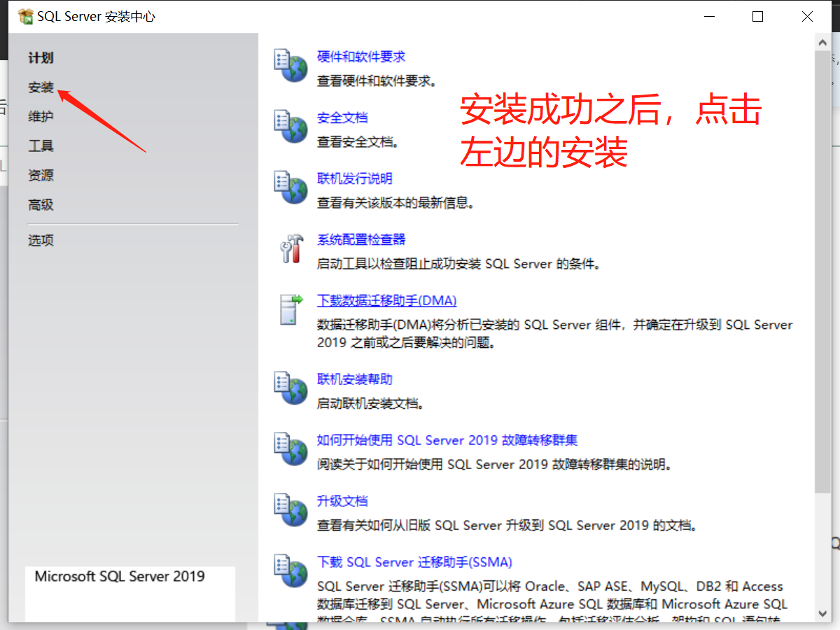Click 下载 SQL Server 迁移助手(SSMA) link
Screen dimensions: 840x630
(414, 562)
